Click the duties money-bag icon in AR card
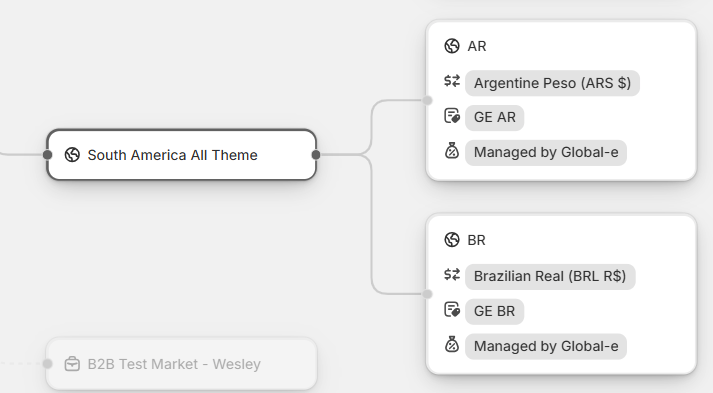 pyautogui.click(x=452, y=151)
